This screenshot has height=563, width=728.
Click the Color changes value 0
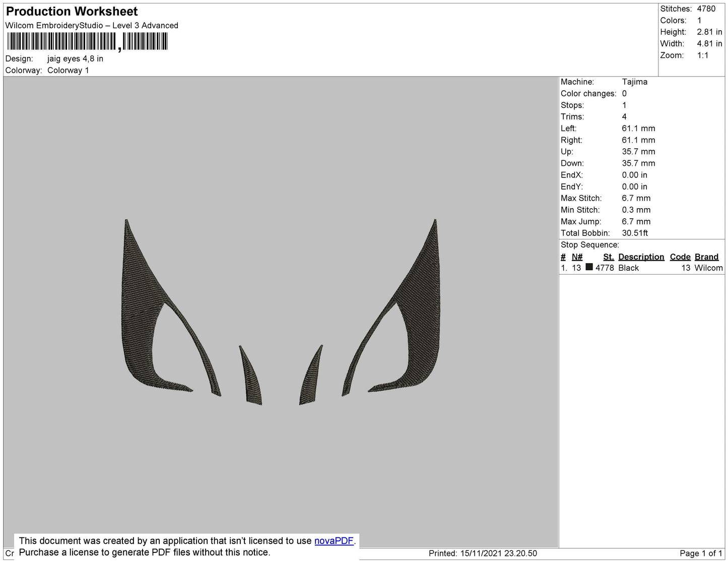(x=624, y=94)
